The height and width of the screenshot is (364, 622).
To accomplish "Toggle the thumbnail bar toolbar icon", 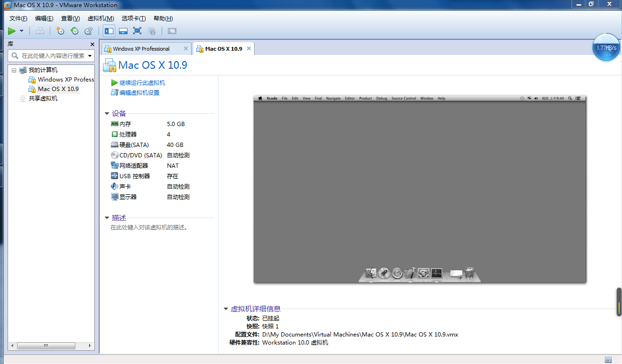I will pyautogui.click(x=123, y=31).
